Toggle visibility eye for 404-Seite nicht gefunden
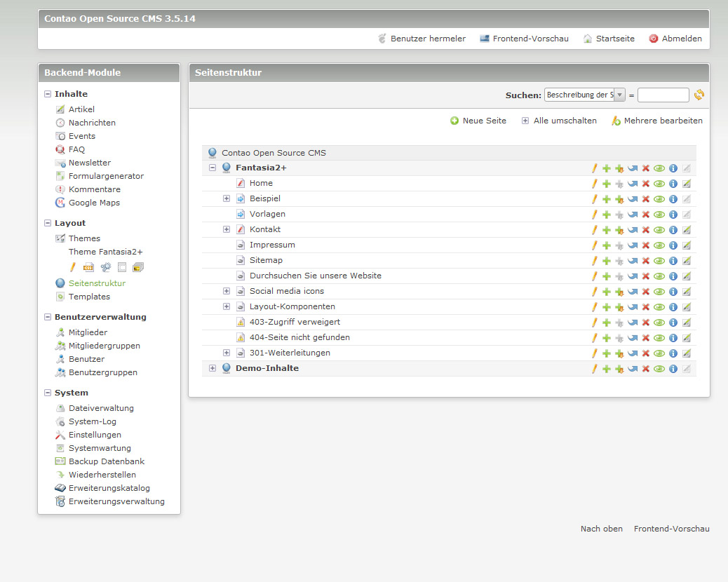The image size is (728, 582). coord(659,338)
